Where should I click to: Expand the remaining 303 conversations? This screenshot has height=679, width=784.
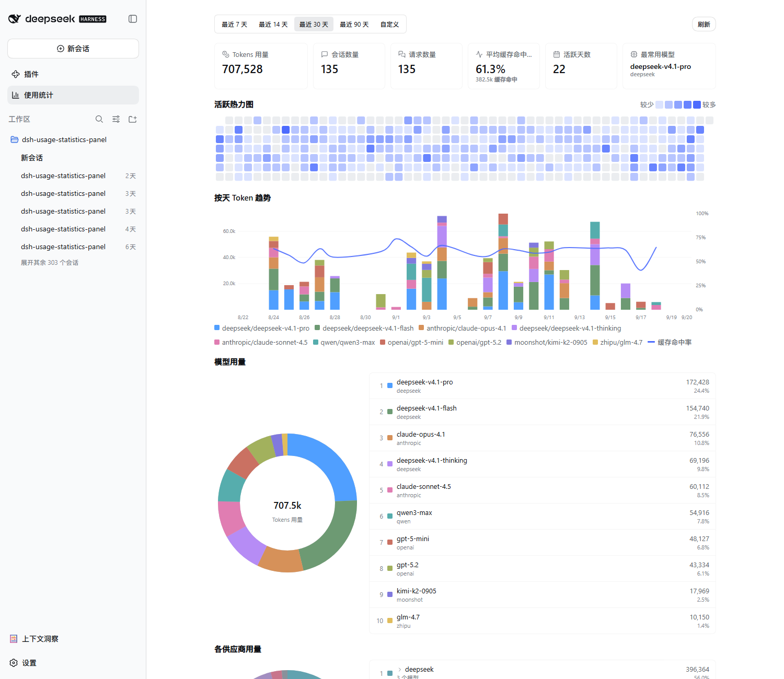tap(50, 263)
